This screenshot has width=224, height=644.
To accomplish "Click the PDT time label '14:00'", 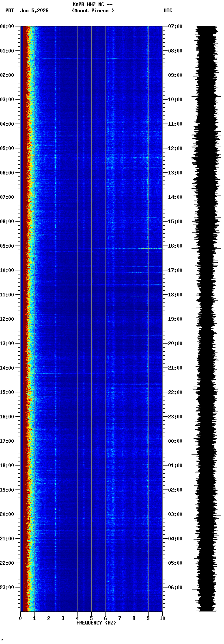I will 7,368.
